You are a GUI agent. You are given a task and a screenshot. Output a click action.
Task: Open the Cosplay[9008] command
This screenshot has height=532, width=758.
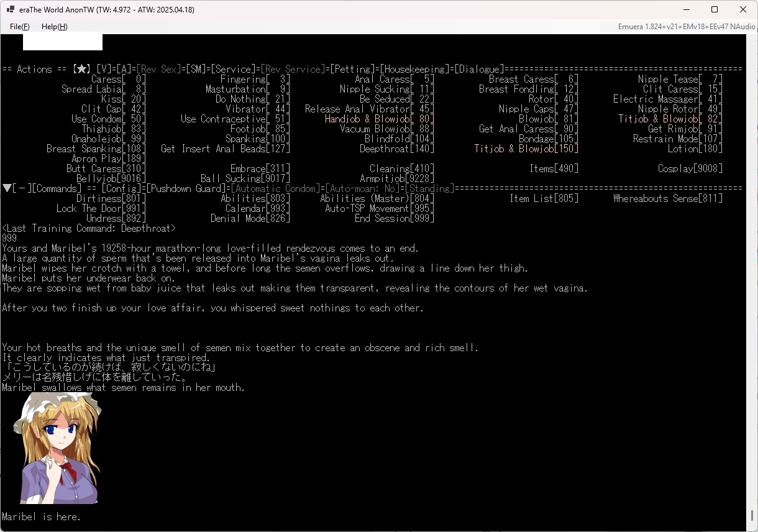[690, 168]
